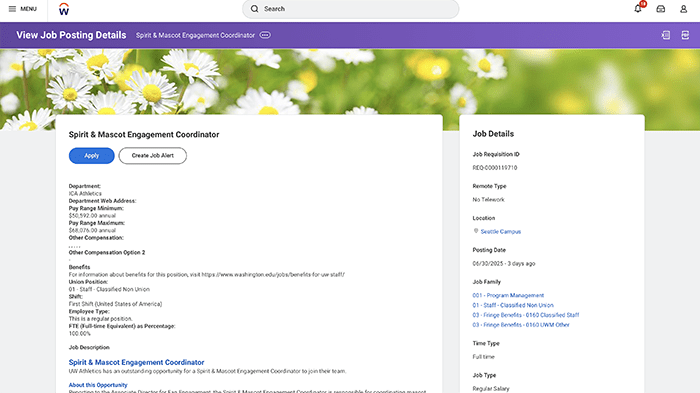
Task: Click ICA Athletics department value
Action: [x=85, y=193]
